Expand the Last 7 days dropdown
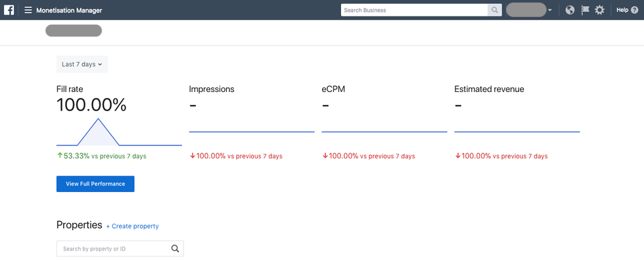Image resolution: width=644 pixels, height=267 pixels. 82,64
